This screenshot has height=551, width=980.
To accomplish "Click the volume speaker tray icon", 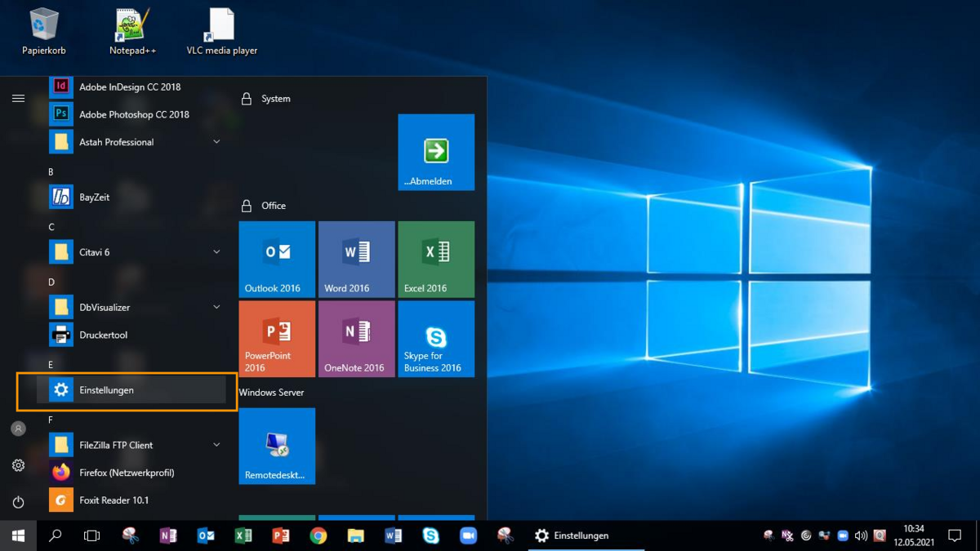I will (x=861, y=536).
